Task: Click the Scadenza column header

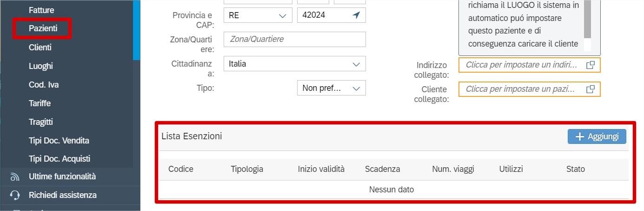Action: coord(382,169)
